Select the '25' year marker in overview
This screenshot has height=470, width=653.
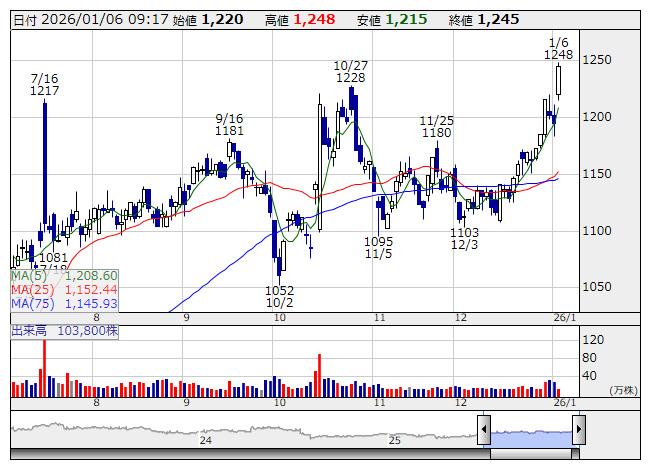[395, 440]
